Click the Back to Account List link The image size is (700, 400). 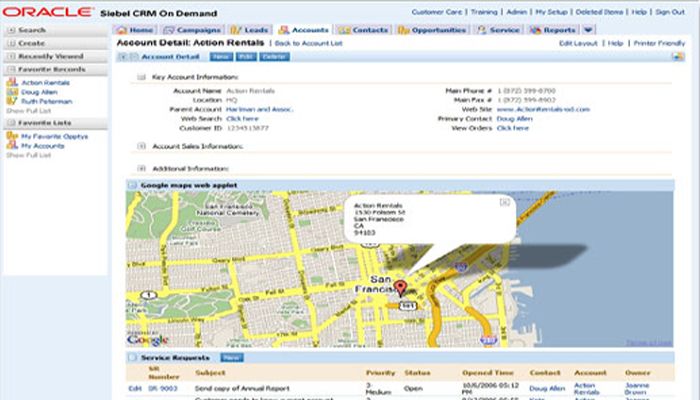[308, 43]
